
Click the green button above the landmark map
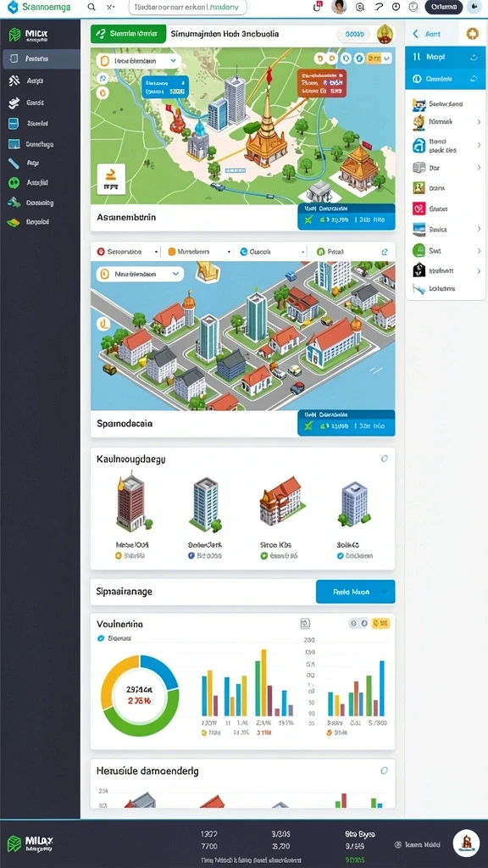point(128,34)
